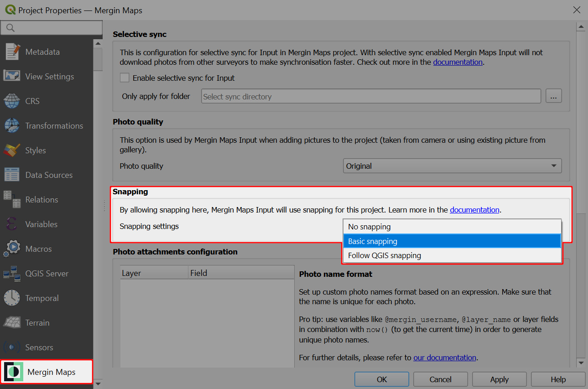This screenshot has height=389, width=588.
Task: Open selective sync documentation link
Action: 458,62
